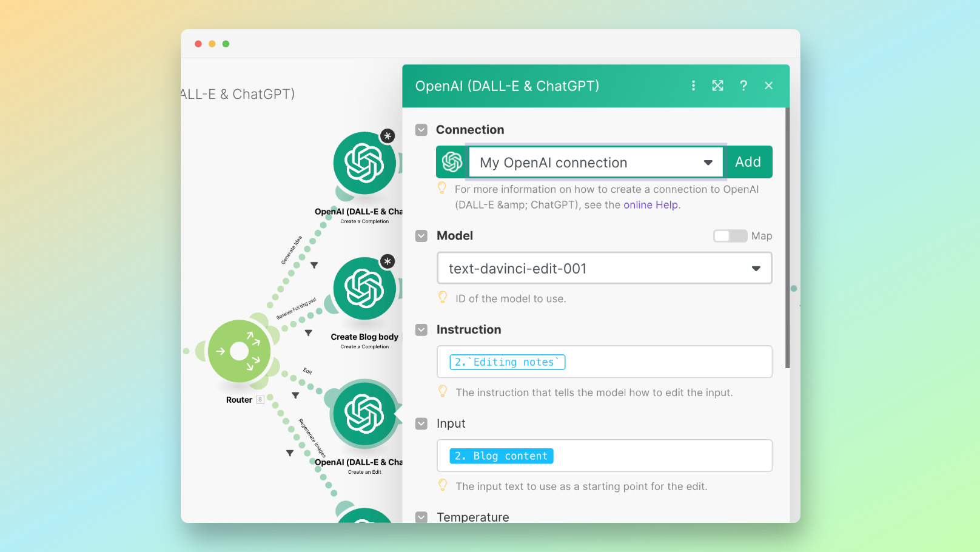Open the online Help link
The height and width of the screenshot is (552, 980).
click(651, 205)
